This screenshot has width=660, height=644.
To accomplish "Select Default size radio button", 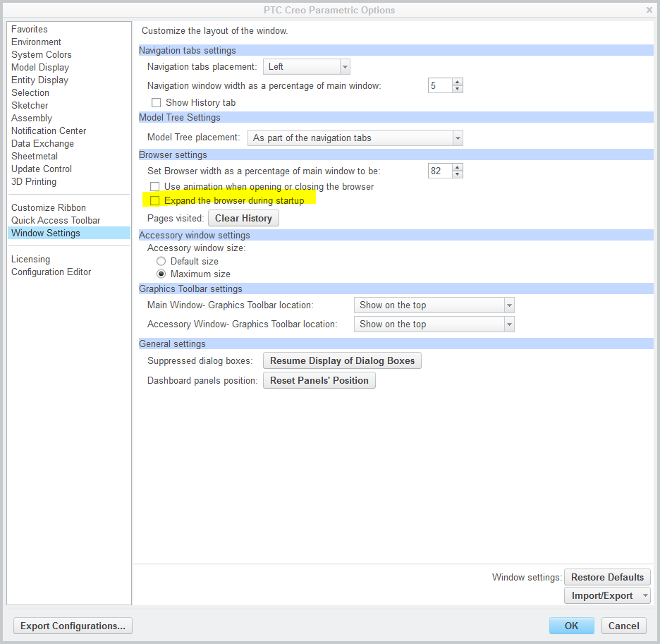I will click(161, 261).
